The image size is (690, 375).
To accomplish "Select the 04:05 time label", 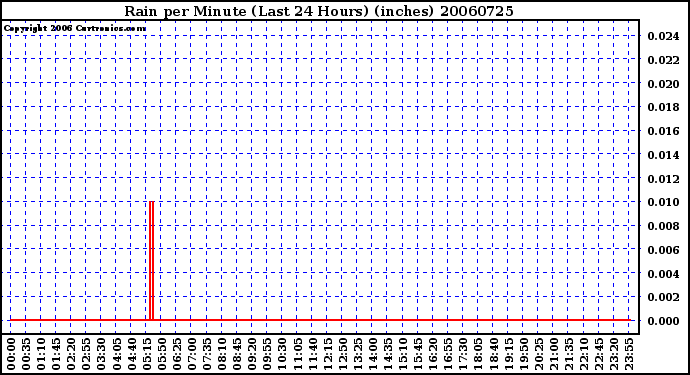I will coord(116,354).
